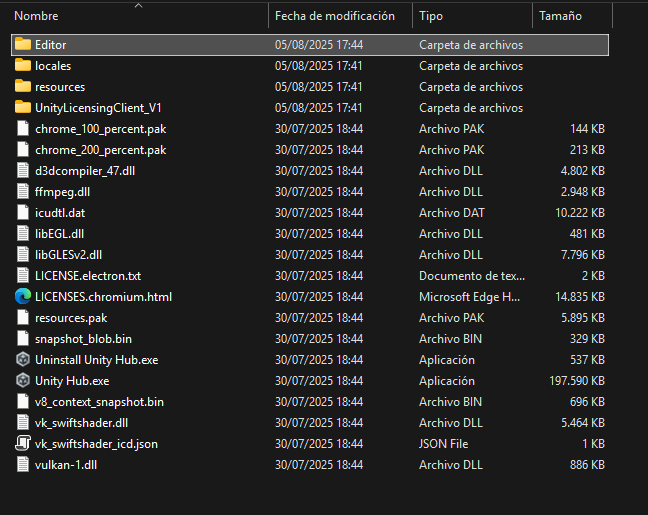
Task: Select the vulkan-1.dll file icon
Action: [23, 465]
